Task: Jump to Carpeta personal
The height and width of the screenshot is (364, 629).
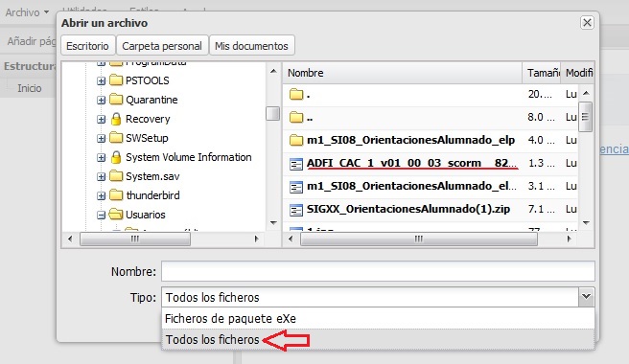Action: point(162,46)
